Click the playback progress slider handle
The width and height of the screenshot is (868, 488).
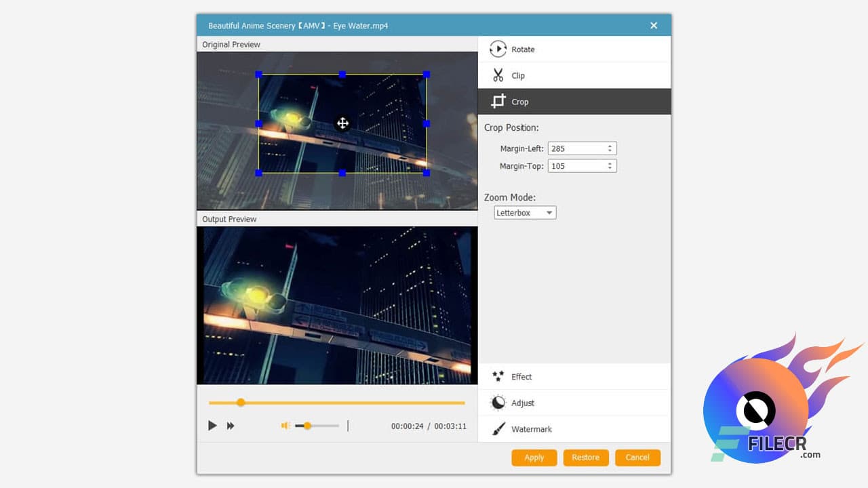241,403
